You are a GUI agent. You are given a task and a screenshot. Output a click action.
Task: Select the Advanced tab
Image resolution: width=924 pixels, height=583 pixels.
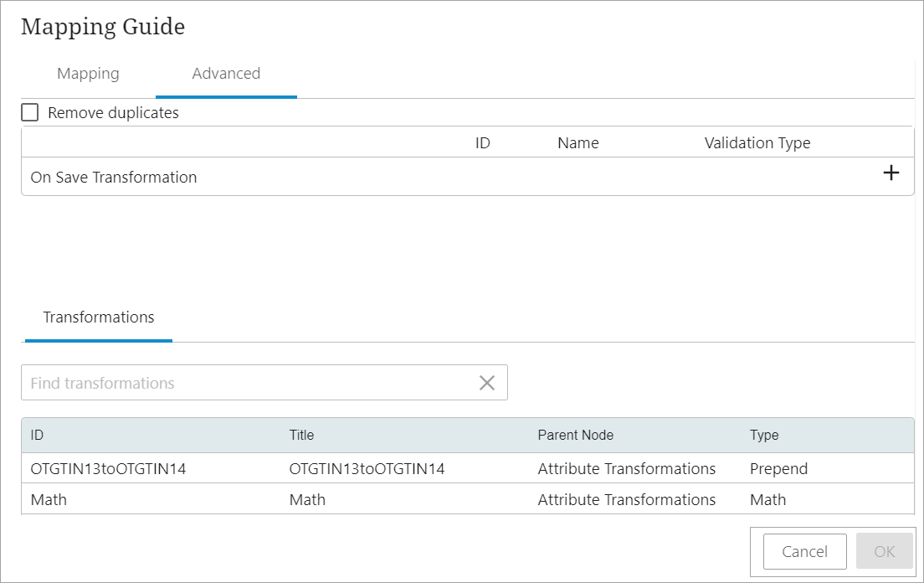(x=226, y=74)
